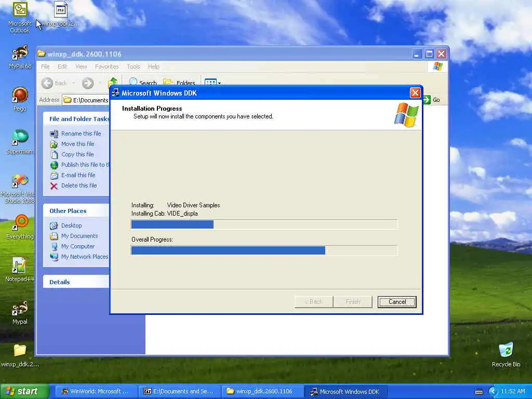Click the system clock showing 11:52 AM
The image size is (532, 399).
click(513, 391)
